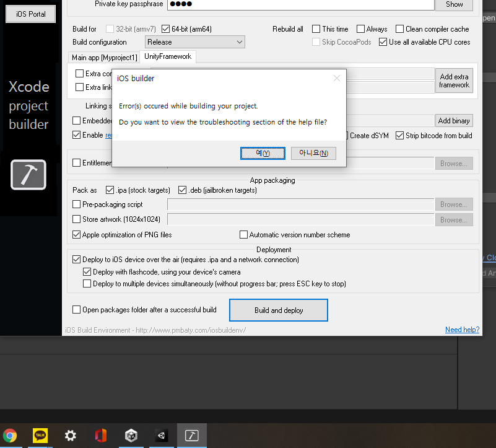Toggle .deb (jailbroken targets) packaging
Viewport: 496px width, 448px height.
[182, 190]
